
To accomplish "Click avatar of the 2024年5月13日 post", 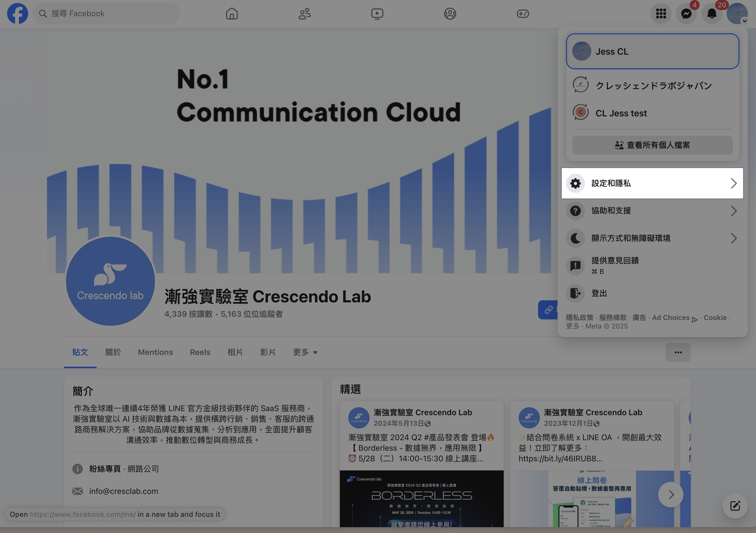I will click(359, 418).
